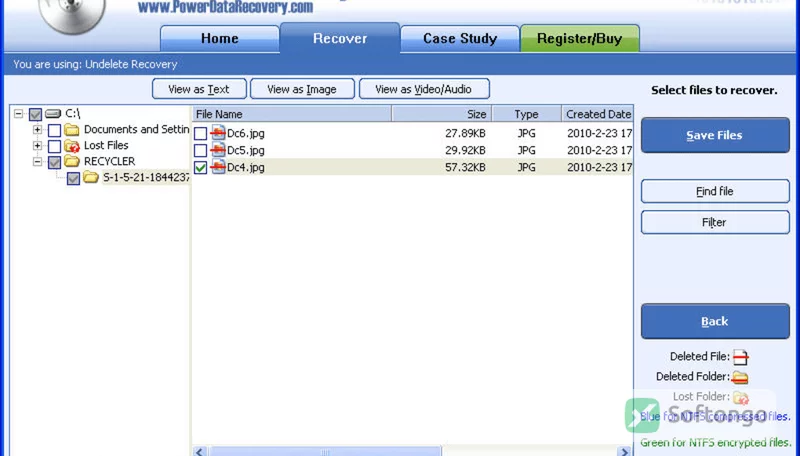Click the deleted file icon of Dc4.jpg

pyautogui.click(x=218, y=167)
